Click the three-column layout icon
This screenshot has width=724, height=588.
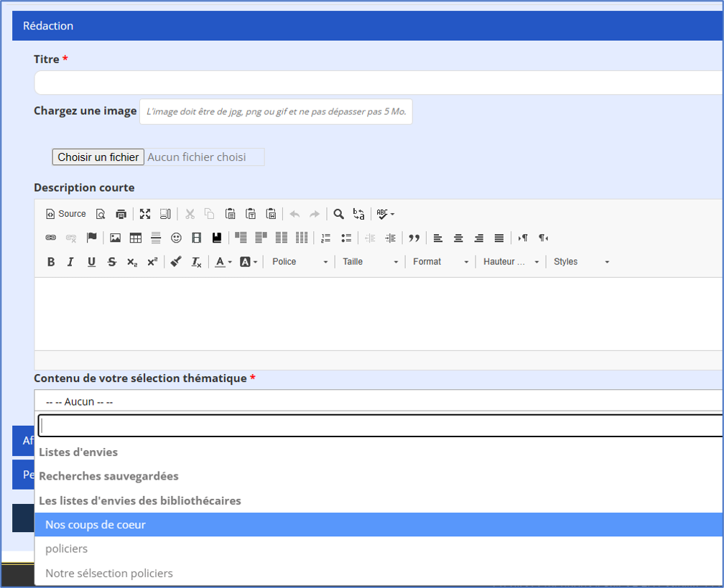(302, 238)
